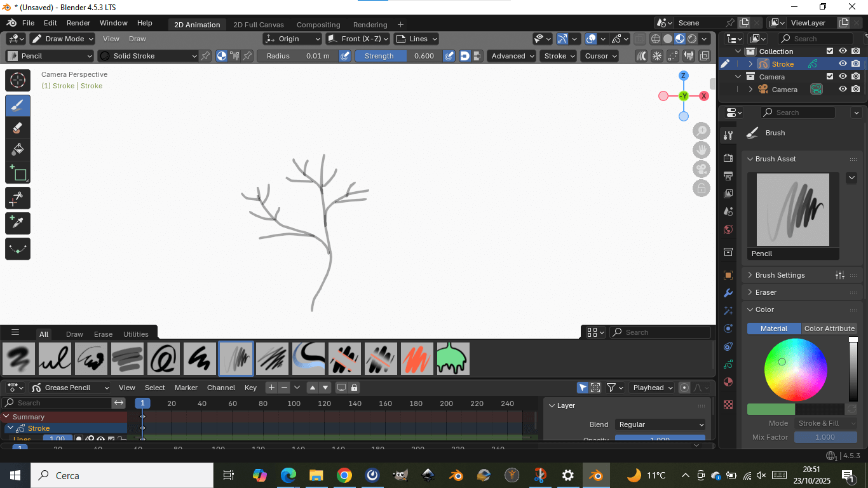The width and height of the screenshot is (868, 488).
Task: Select the Interpolate tool
Action: (18, 248)
